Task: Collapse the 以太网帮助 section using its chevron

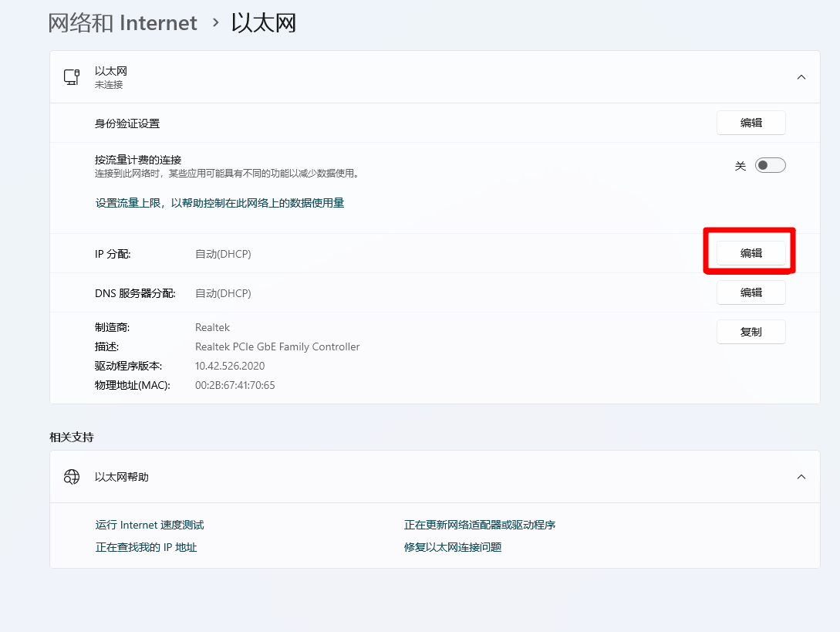Action: click(801, 477)
